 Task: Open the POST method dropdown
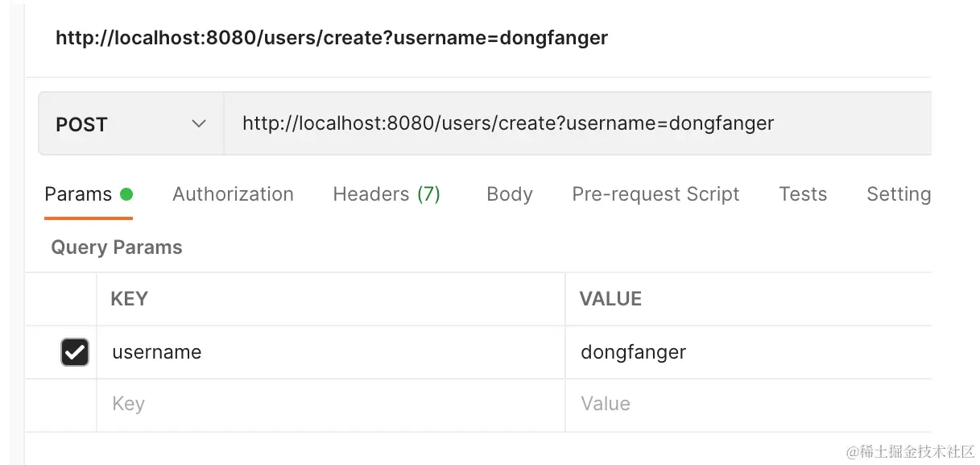[x=130, y=124]
